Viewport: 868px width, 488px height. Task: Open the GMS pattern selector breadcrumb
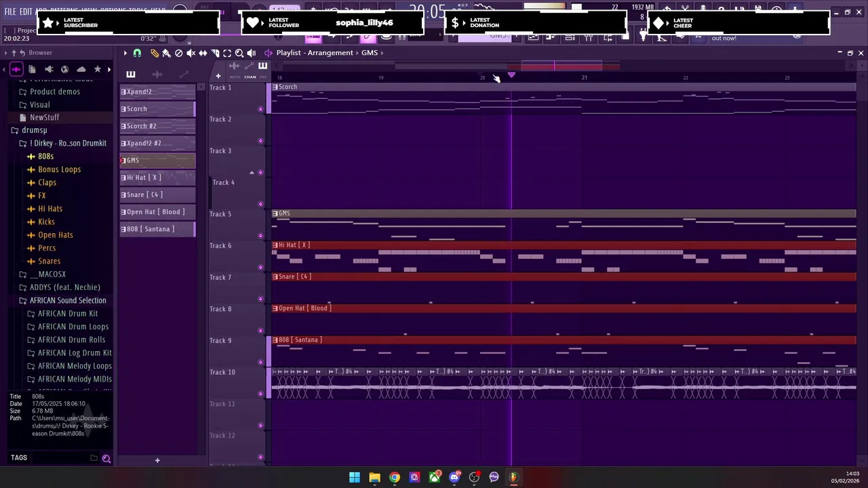[369, 53]
